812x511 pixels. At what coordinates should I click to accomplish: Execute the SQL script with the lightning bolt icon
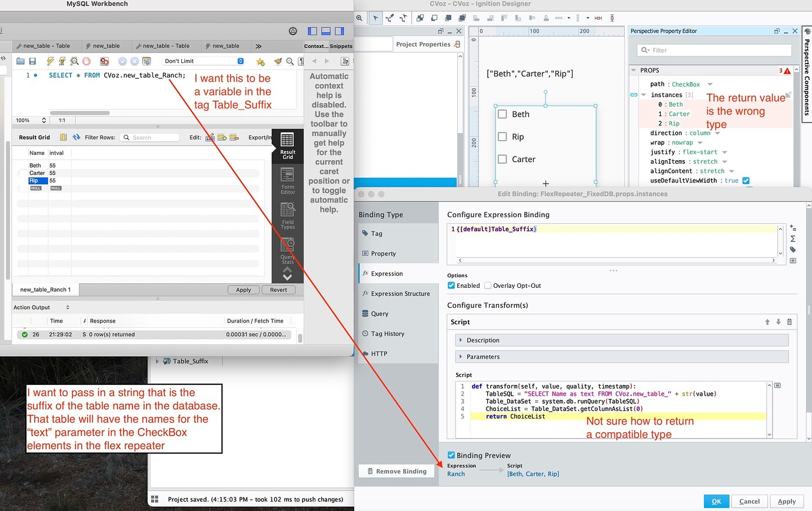[x=50, y=61]
